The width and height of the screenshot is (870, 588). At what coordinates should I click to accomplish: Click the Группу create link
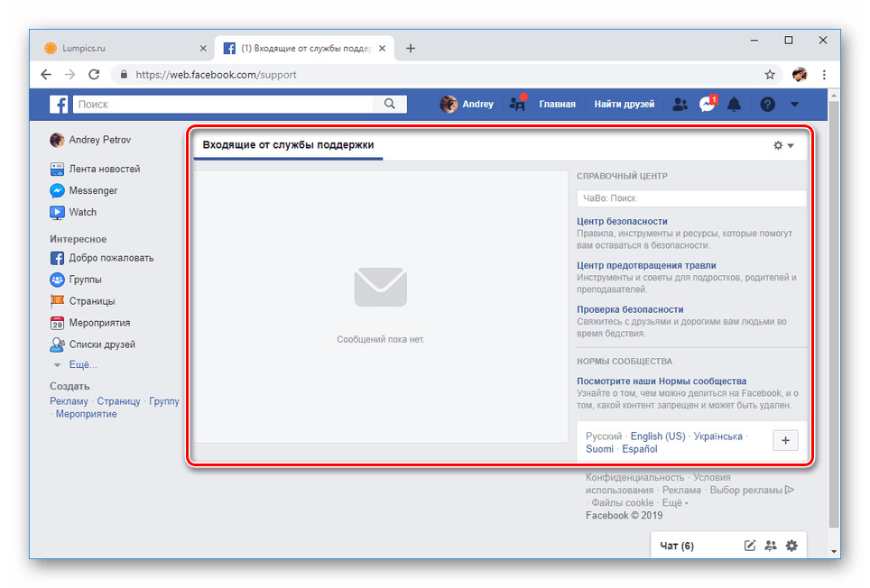coord(164,401)
